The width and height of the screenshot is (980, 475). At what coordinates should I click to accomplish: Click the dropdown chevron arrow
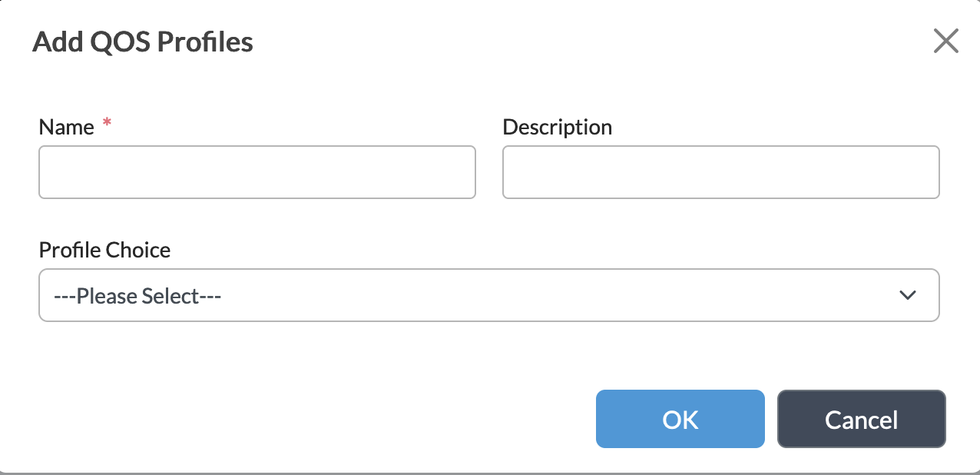(x=908, y=295)
